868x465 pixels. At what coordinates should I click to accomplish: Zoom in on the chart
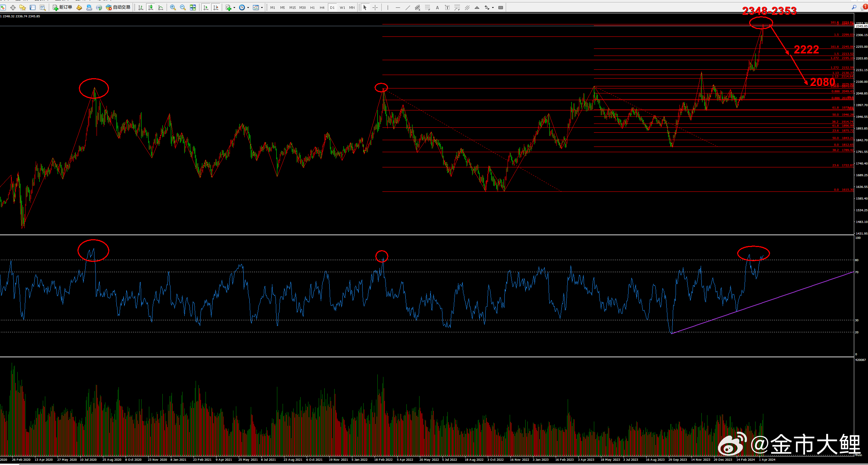(173, 7)
